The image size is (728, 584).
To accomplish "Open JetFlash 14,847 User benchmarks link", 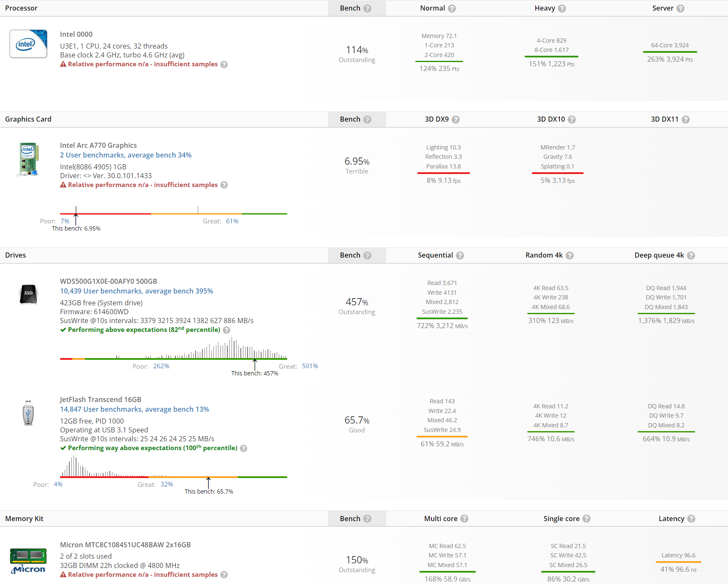I will tap(134, 410).
